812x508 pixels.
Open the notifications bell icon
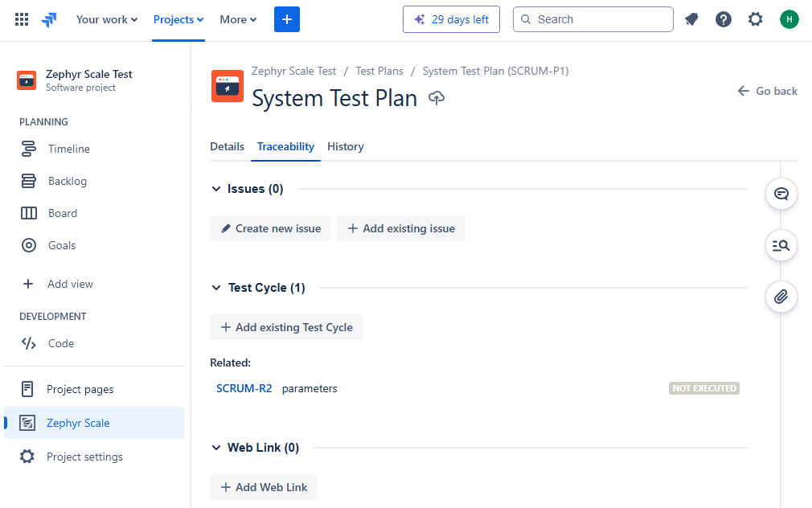691,19
